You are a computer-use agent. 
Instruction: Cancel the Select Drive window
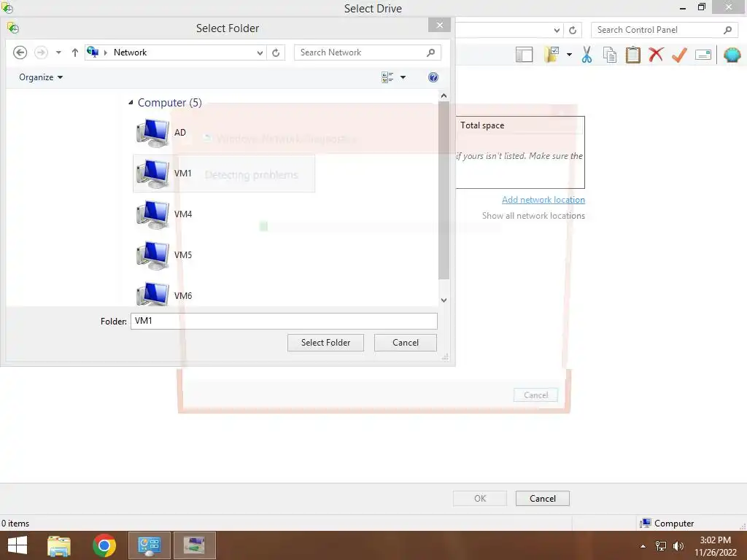click(543, 499)
